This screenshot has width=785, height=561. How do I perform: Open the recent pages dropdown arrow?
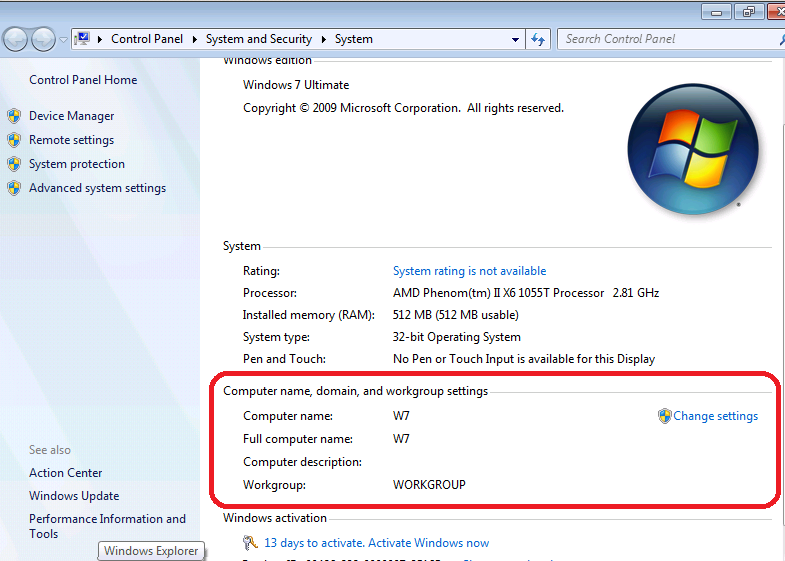point(64,40)
